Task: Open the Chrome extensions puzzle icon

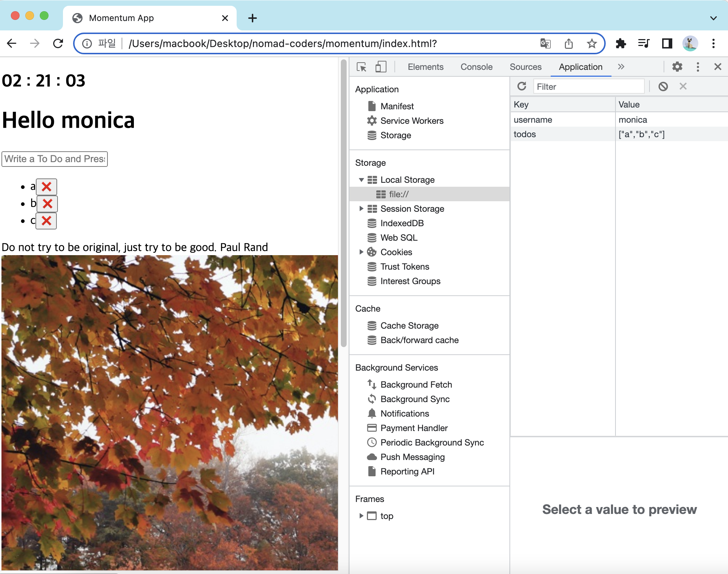Action: 621,43
